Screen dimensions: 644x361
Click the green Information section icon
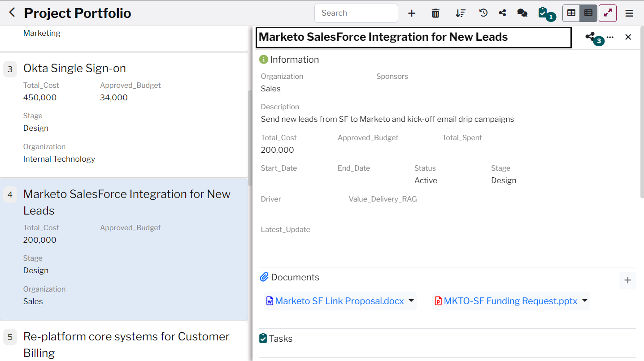(264, 60)
